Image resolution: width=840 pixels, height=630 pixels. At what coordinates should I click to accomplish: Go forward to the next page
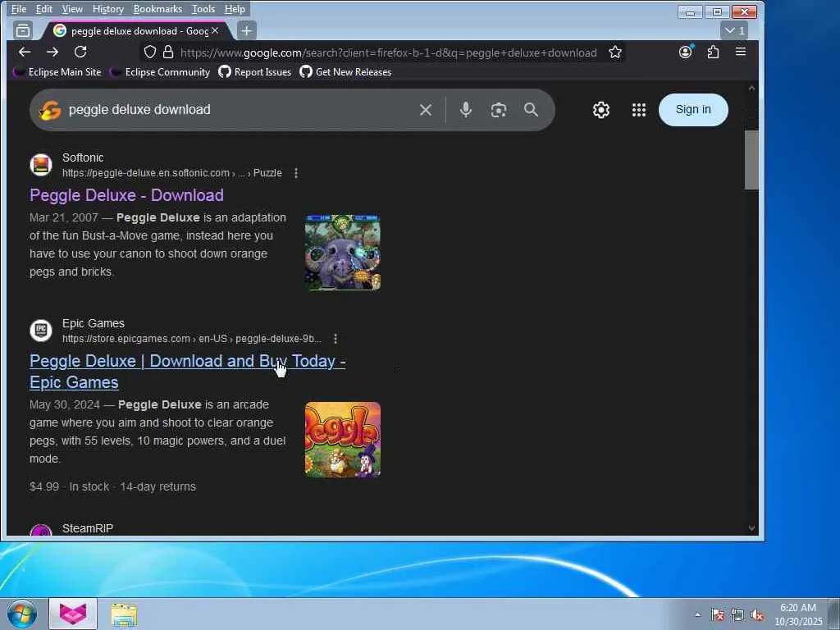pyautogui.click(x=52, y=52)
